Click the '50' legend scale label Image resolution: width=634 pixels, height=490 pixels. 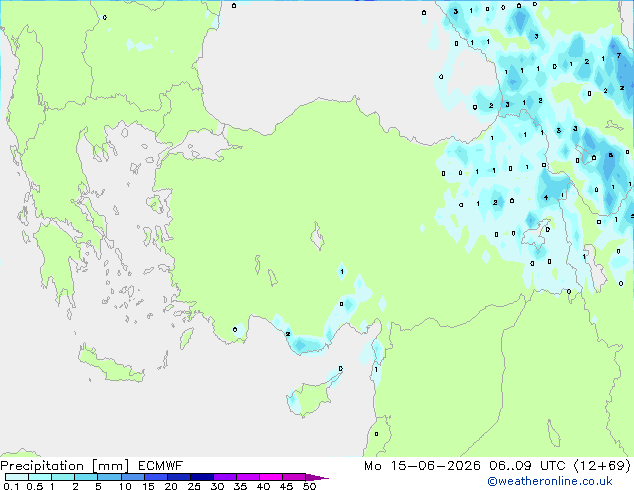click(309, 486)
